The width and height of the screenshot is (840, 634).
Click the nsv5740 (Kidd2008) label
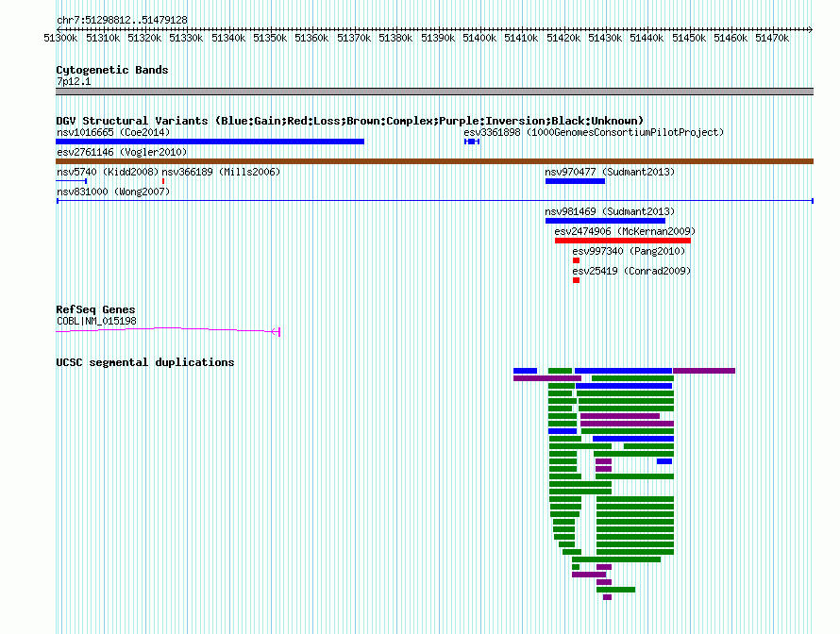click(x=109, y=172)
